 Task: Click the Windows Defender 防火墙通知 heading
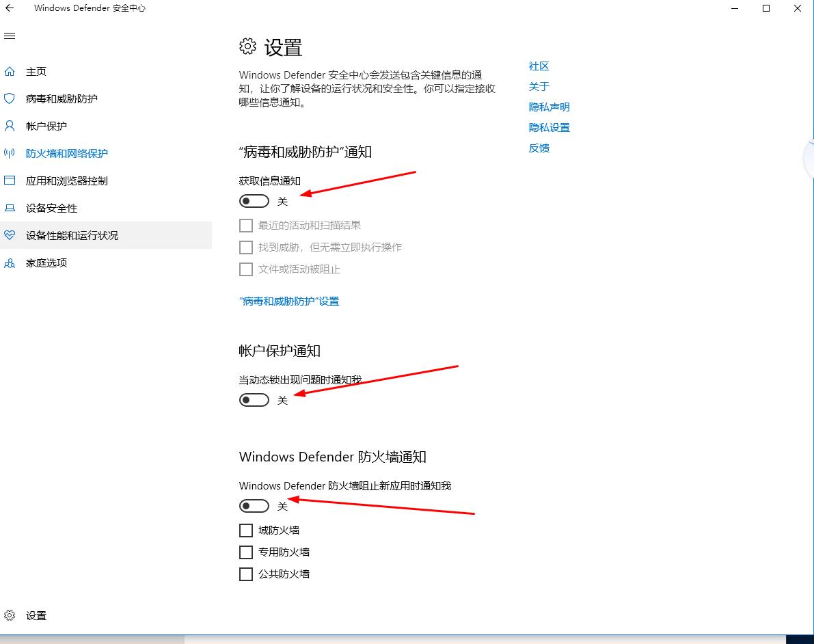(x=332, y=457)
